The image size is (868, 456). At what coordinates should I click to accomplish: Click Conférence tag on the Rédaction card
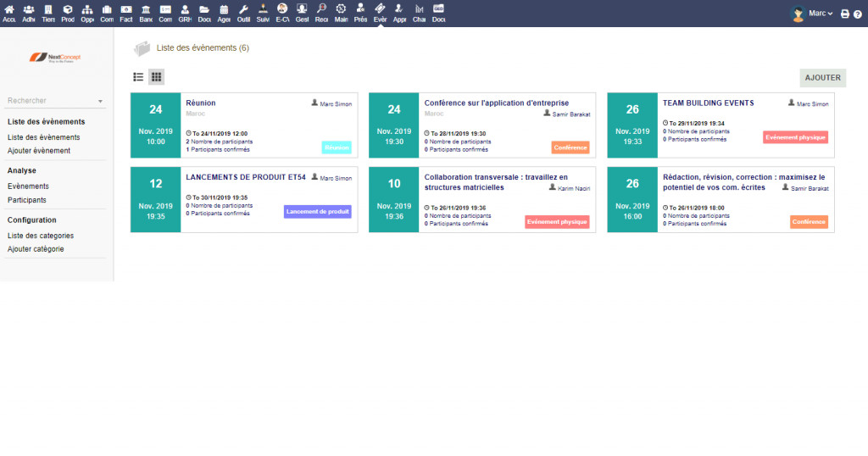pos(809,222)
